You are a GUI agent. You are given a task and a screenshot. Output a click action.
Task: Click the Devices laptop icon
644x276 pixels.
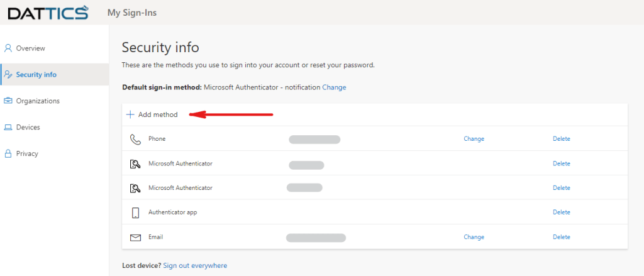(8, 128)
